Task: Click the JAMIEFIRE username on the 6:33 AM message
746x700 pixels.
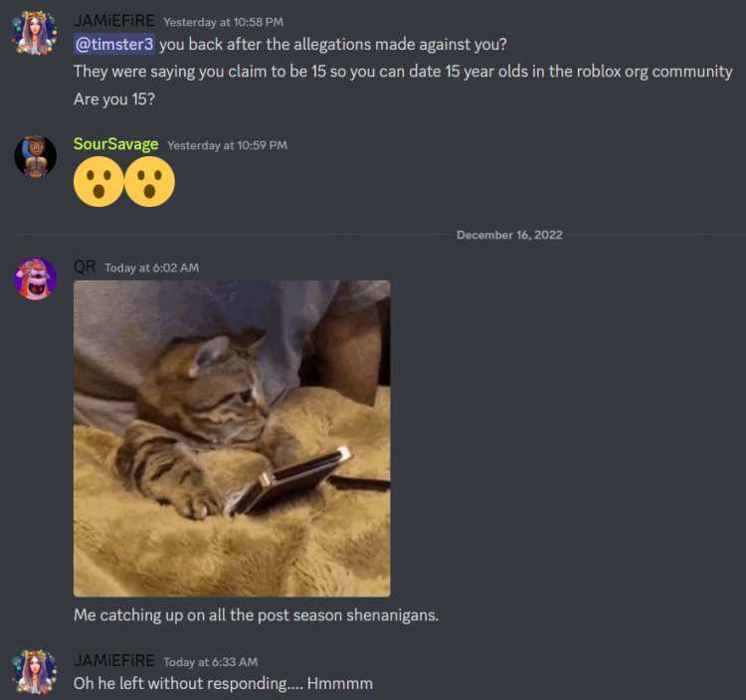Action: tap(114, 660)
